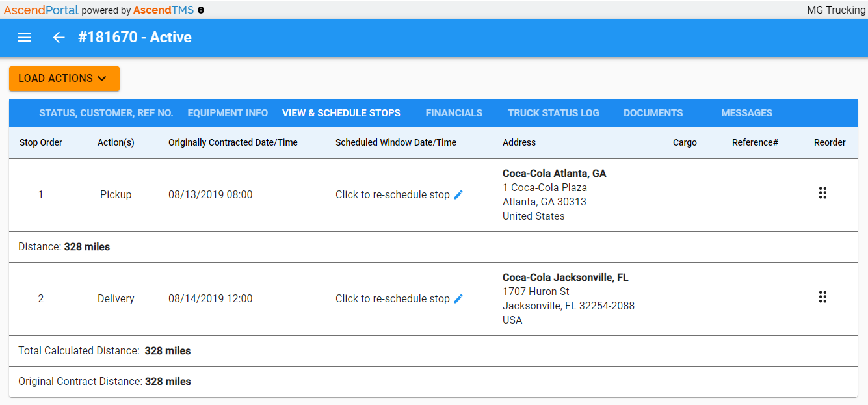Switch to the Truck Status Log tab
This screenshot has height=405, width=868.
point(553,113)
